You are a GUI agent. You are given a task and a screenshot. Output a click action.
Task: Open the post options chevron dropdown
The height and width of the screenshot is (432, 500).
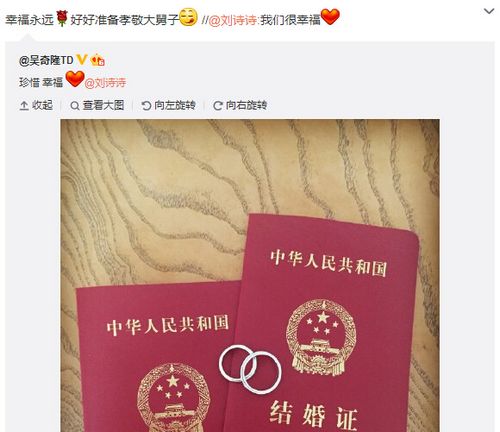pyautogui.click(x=489, y=11)
